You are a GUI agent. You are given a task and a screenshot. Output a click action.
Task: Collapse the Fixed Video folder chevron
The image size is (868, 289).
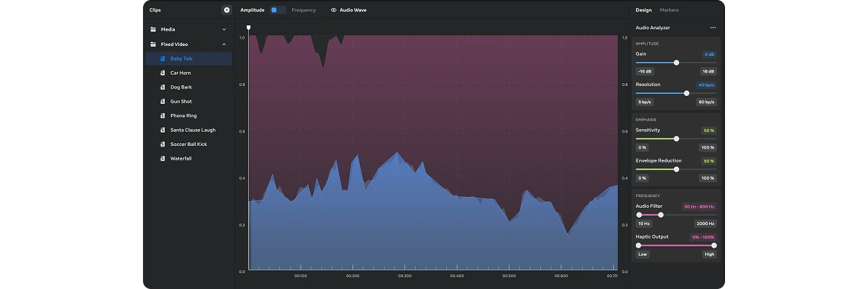(224, 44)
